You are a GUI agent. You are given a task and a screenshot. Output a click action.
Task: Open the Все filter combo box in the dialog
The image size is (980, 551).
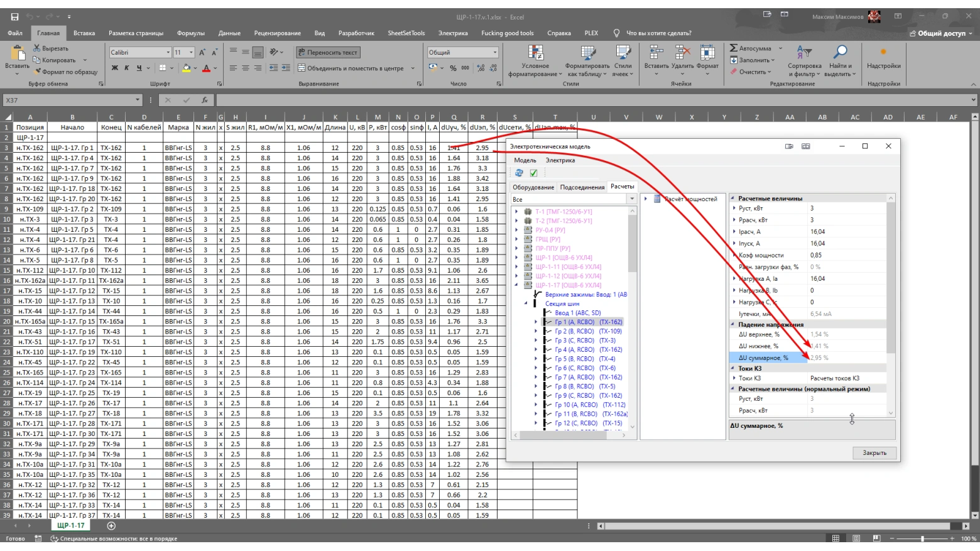click(574, 199)
